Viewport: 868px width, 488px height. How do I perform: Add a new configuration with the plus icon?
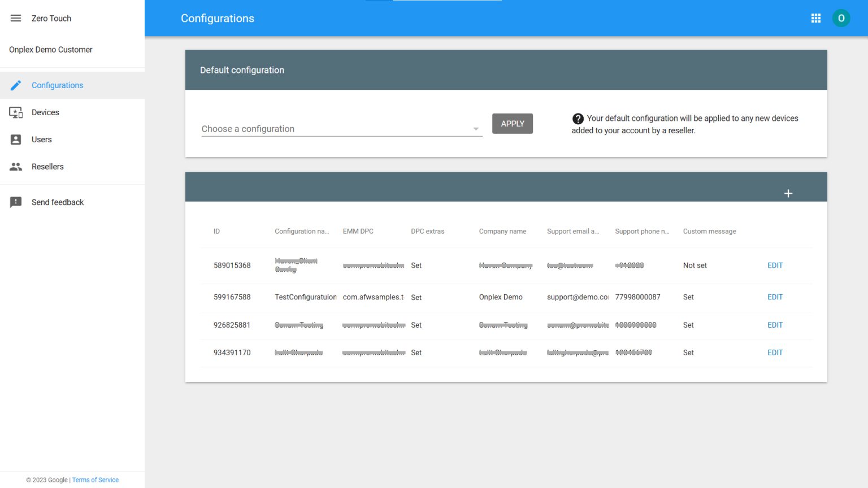coord(788,193)
